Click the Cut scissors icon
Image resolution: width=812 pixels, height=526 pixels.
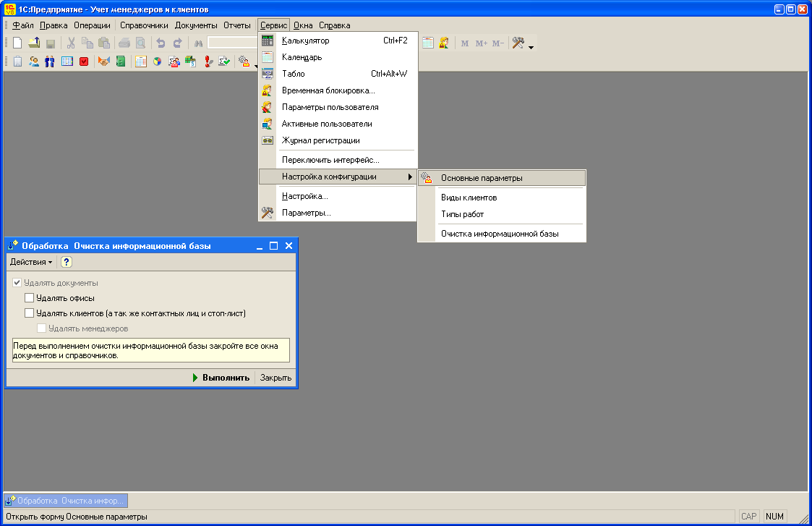click(71, 43)
